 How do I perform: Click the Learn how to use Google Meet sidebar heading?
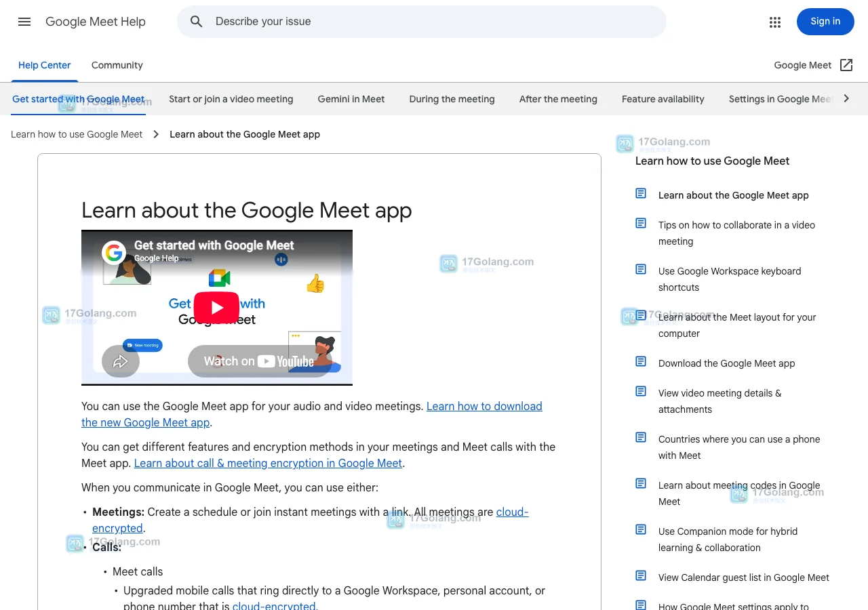(x=713, y=161)
